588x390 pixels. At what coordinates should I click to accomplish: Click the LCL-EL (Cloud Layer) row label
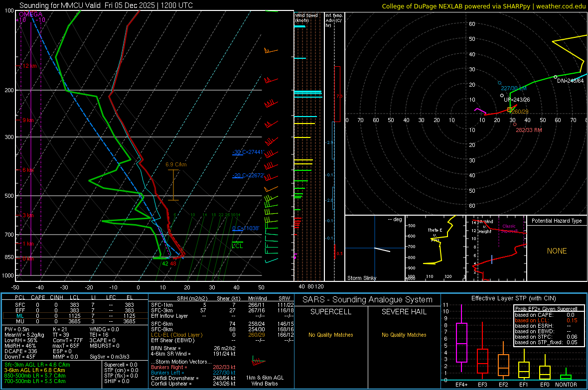(x=176, y=335)
